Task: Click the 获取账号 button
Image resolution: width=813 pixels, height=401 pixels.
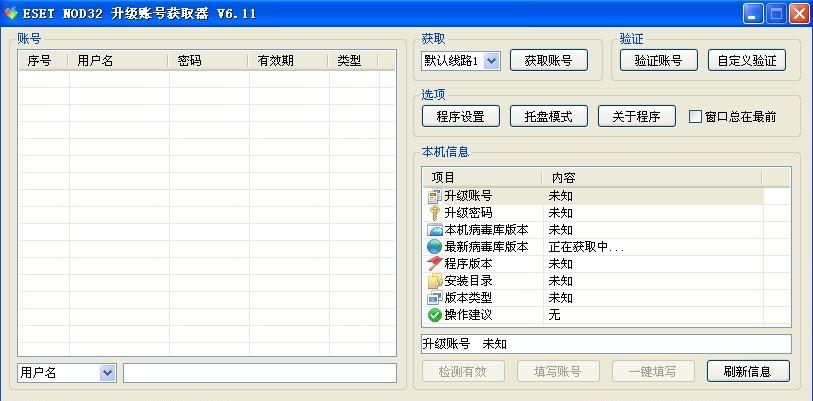Action: click(549, 60)
